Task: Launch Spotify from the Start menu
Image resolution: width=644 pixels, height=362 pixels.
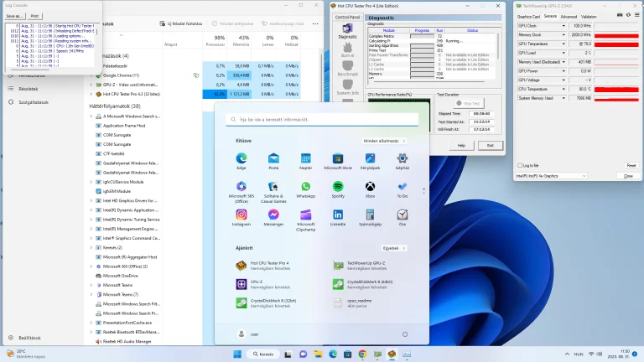Action: coord(338,187)
